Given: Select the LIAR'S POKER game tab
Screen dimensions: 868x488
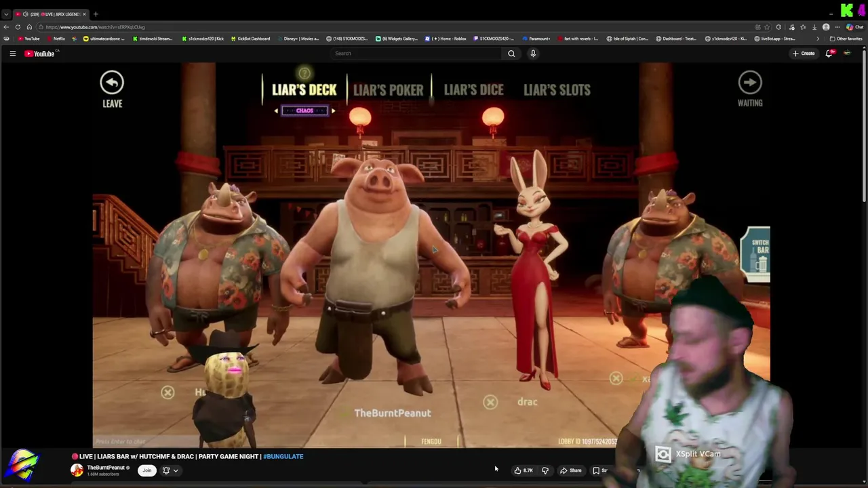Looking at the screenshot, I should (388, 89).
